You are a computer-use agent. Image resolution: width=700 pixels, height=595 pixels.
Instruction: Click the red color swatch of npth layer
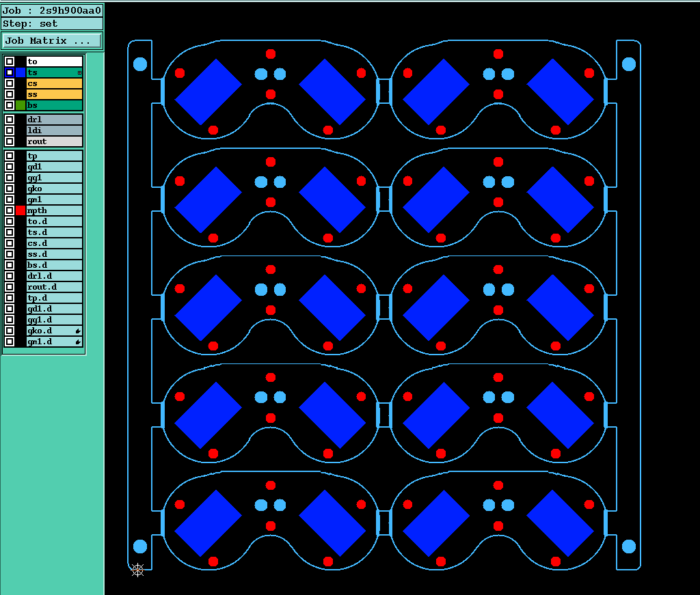(21, 210)
